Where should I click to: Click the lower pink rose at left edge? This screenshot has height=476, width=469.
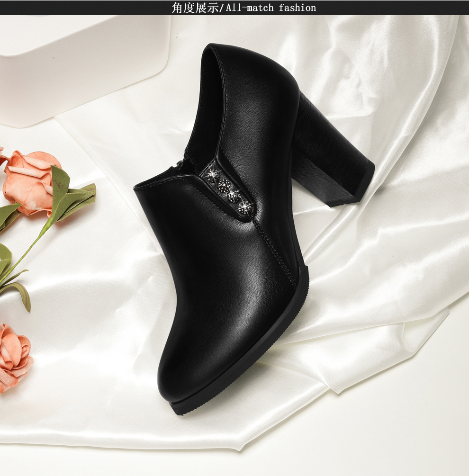(x=13, y=356)
